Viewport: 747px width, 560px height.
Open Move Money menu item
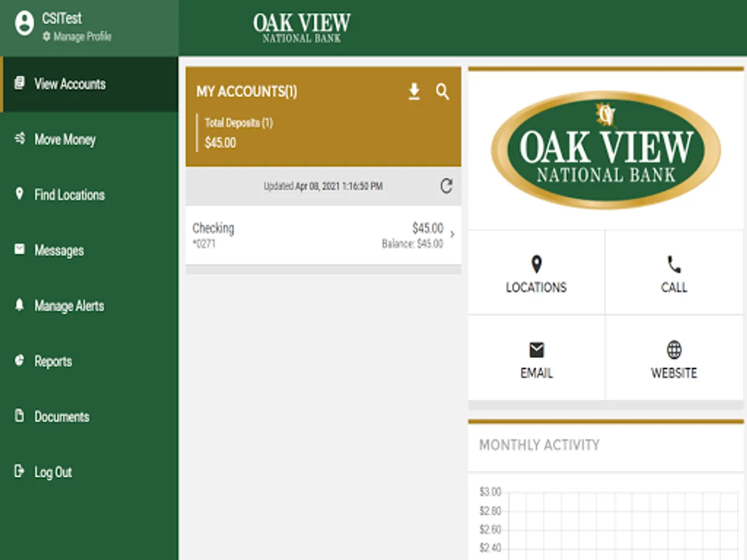point(89,139)
